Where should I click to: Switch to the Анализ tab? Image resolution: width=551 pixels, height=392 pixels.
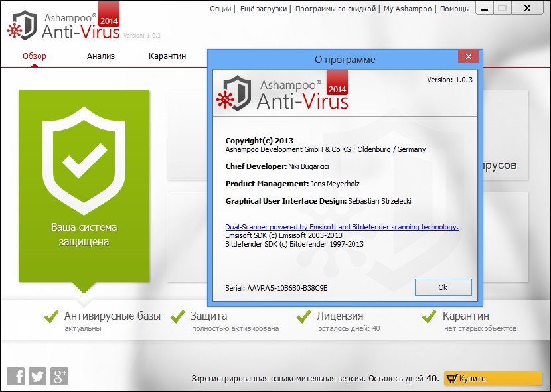click(101, 56)
